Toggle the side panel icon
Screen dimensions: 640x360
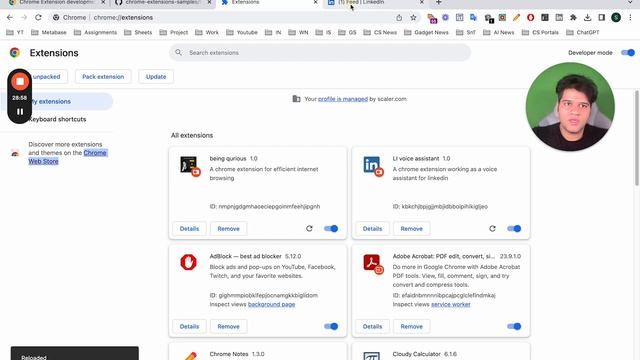tap(602, 18)
